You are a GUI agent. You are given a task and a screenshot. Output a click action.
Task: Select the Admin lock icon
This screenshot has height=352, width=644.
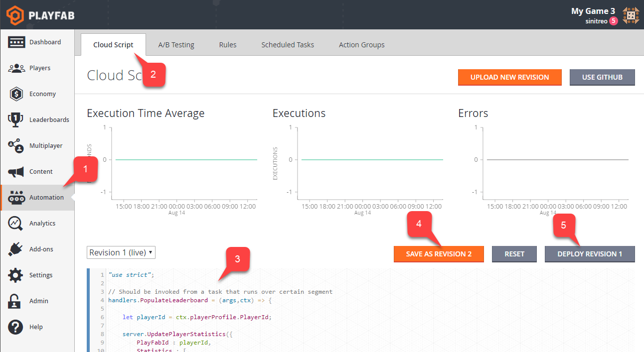point(16,301)
